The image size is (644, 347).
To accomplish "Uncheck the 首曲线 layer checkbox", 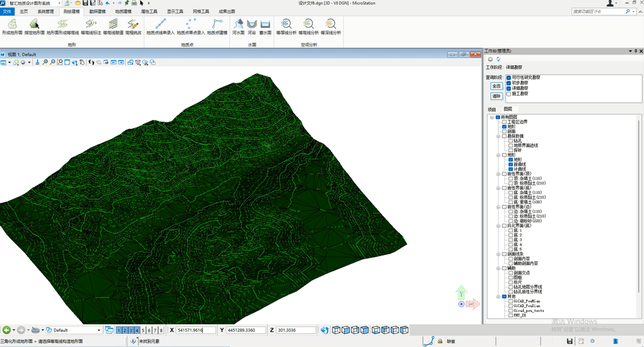I will click(511, 165).
